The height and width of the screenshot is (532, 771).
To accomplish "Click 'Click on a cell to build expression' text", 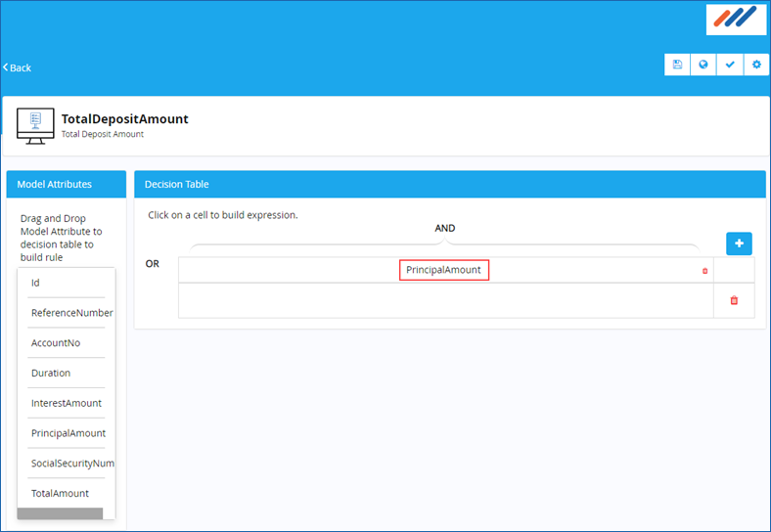I will coord(223,215).
